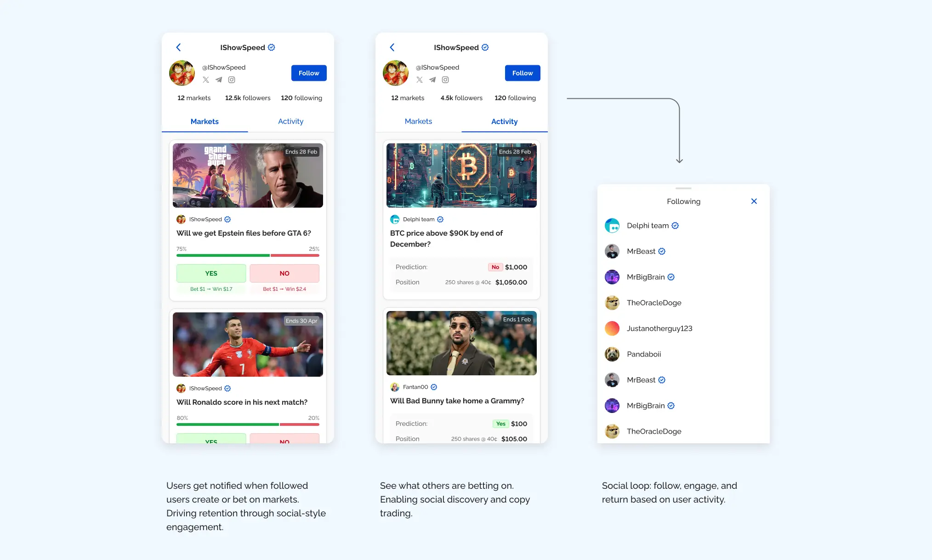This screenshot has width=932, height=560.
Task: Open Instagram icon on right profile
Action: coord(445,80)
